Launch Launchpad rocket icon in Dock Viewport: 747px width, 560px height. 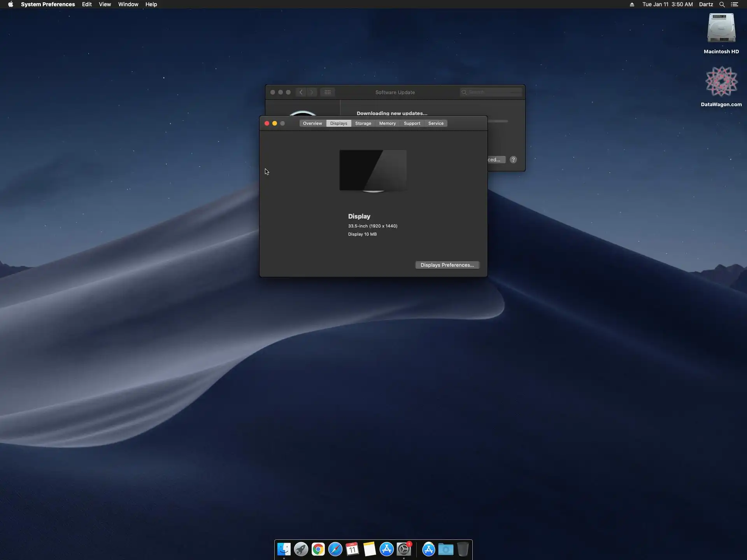(x=301, y=549)
